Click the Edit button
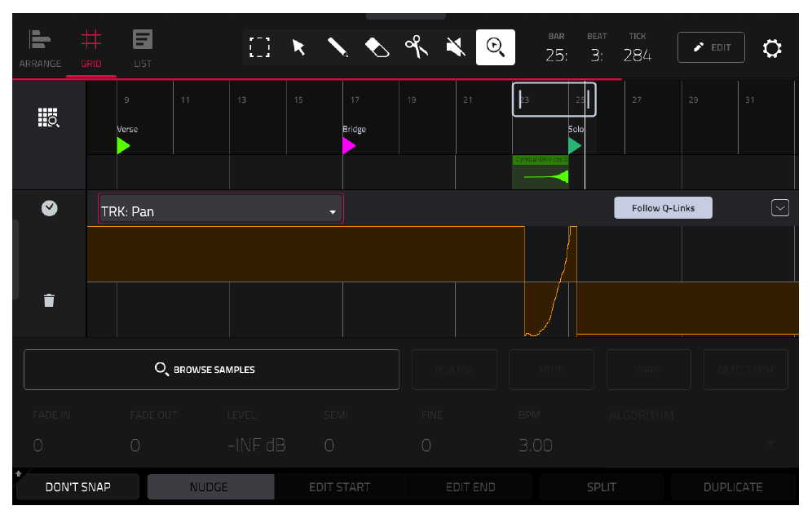Image resolution: width=812 pixels, height=519 pixels. (711, 47)
